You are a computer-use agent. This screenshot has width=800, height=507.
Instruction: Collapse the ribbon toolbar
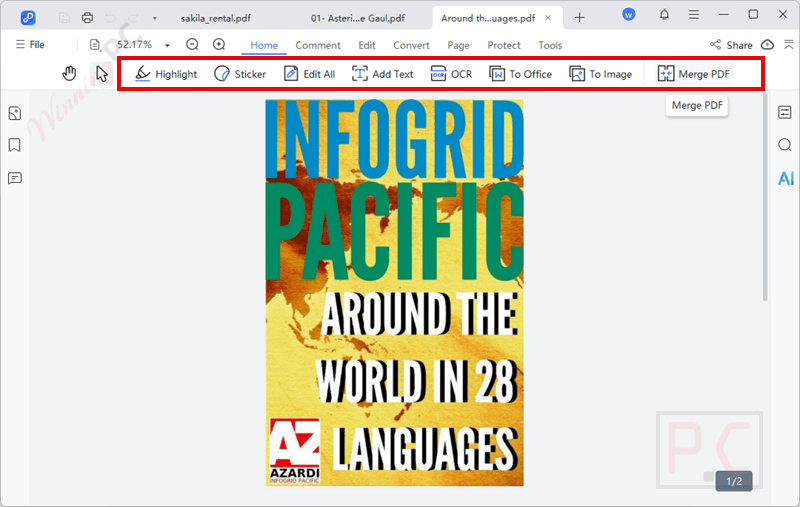(789, 44)
